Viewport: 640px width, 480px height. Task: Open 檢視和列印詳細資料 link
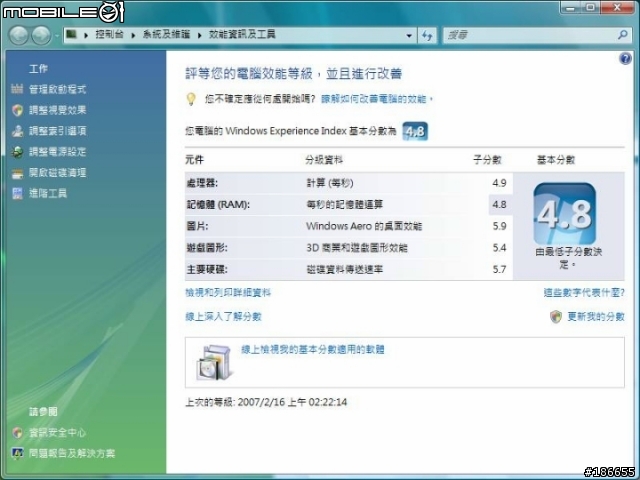coord(228,293)
